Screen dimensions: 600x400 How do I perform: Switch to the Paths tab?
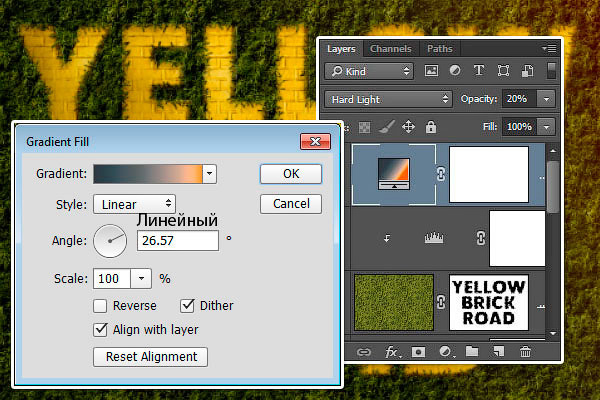pyautogui.click(x=440, y=49)
